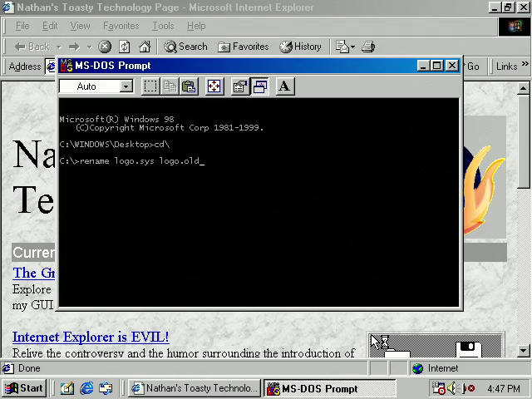Click the 4:47 PM clock
Viewport: 532px width, 399px height.
click(x=504, y=388)
